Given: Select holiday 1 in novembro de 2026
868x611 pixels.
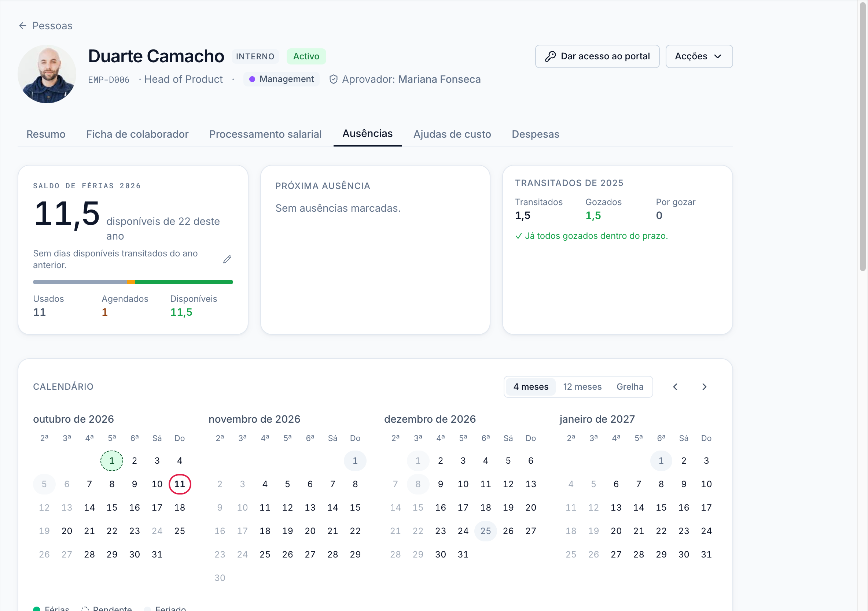Looking at the screenshot, I should (x=355, y=460).
